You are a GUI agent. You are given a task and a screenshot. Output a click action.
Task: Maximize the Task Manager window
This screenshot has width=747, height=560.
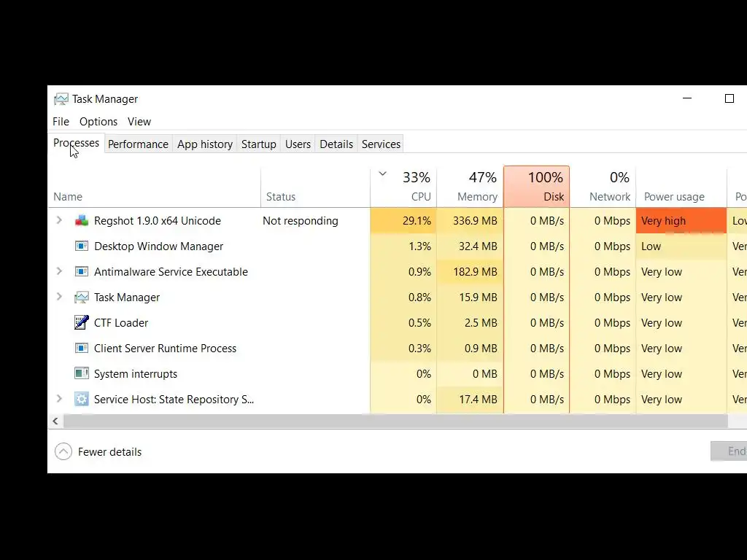[729, 98]
